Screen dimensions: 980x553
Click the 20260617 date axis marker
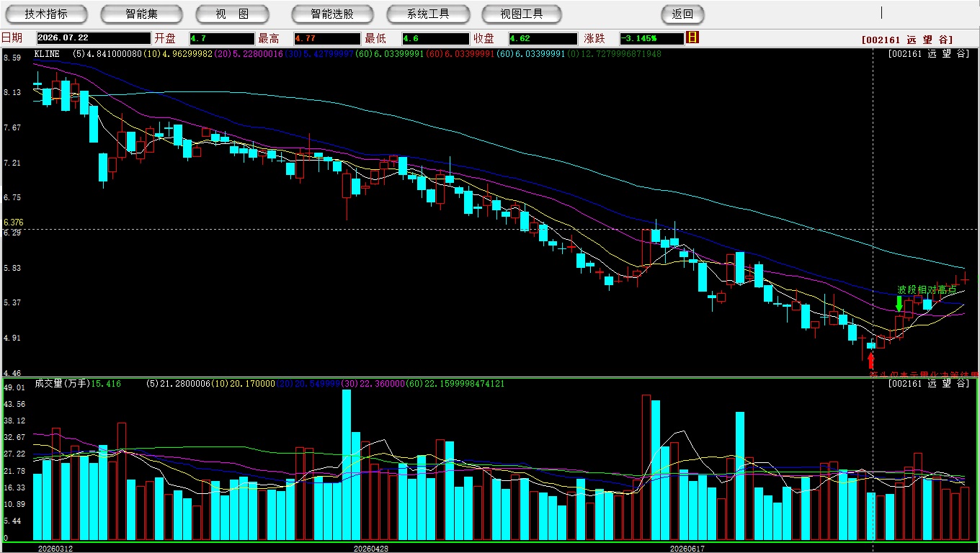point(687,548)
